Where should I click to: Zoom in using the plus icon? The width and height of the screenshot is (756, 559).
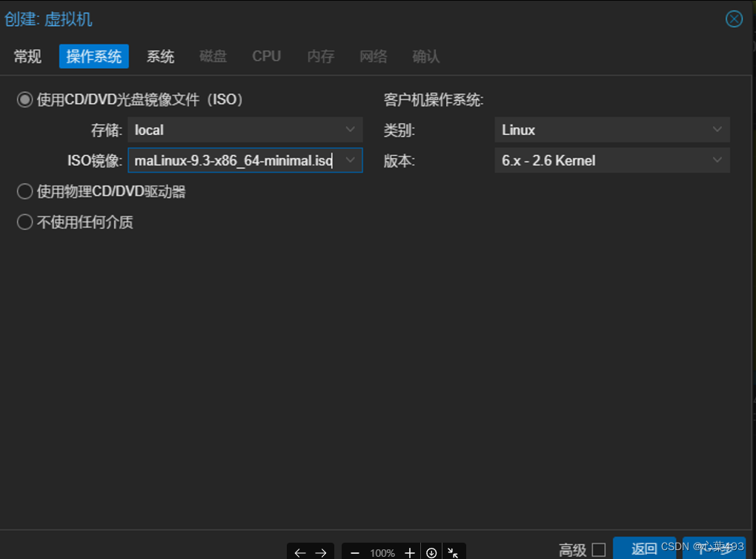[x=410, y=553]
